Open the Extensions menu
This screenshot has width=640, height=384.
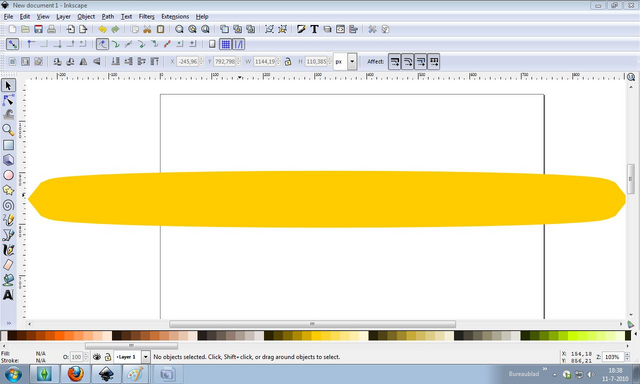[175, 17]
